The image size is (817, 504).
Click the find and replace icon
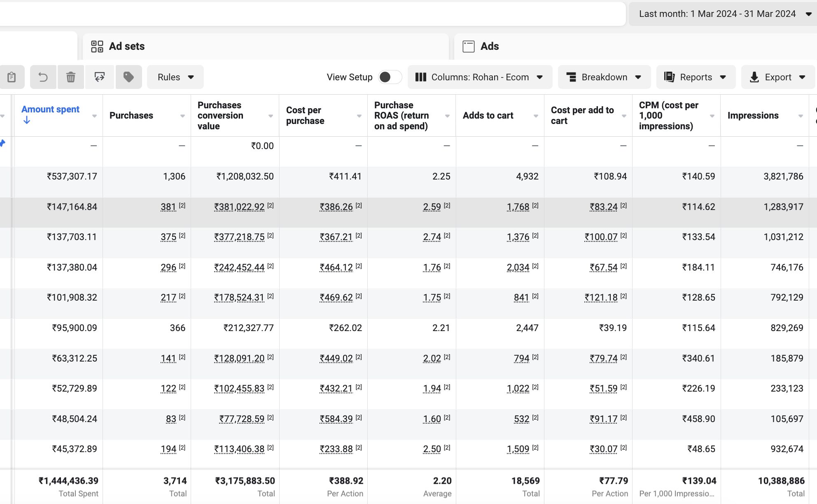99,77
